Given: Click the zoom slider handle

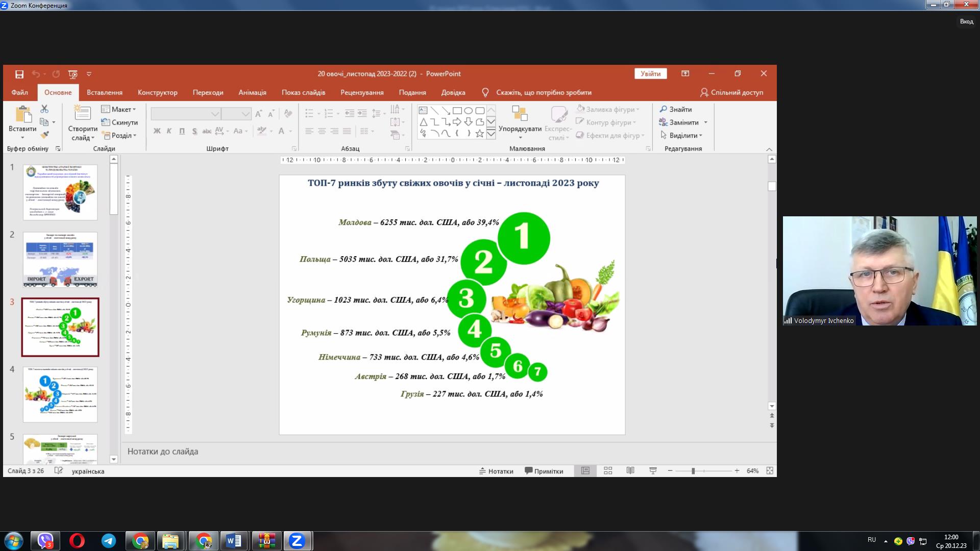Looking at the screenshot, I should [693, 471].
